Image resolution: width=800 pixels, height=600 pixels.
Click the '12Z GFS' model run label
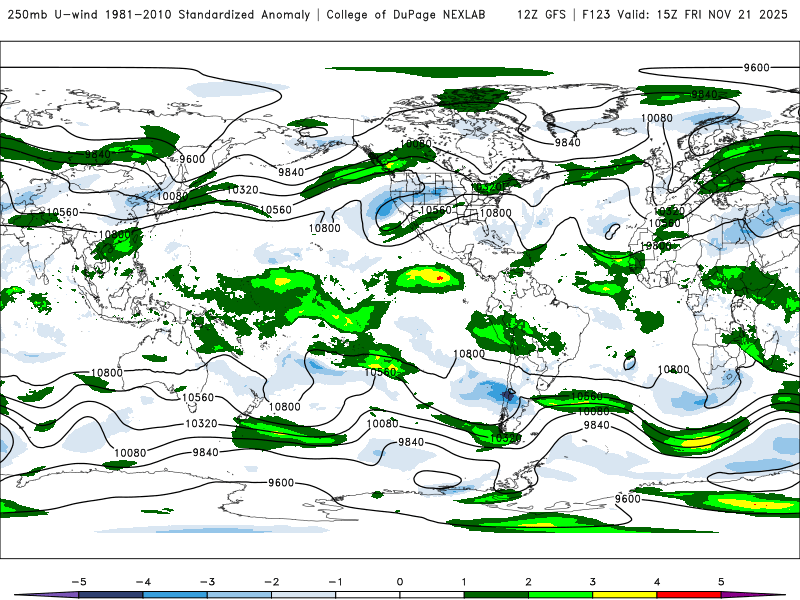(541, 14)
